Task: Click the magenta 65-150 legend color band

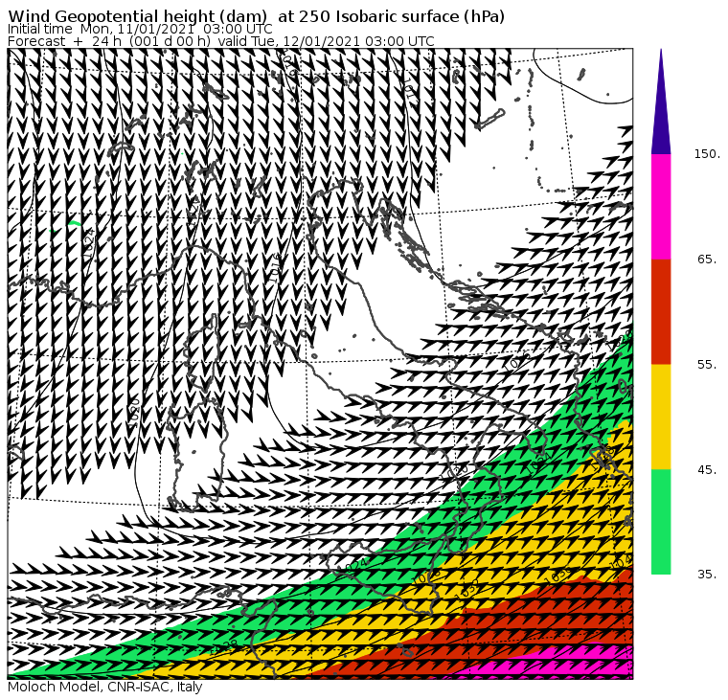Action: (x=661, y=207)
